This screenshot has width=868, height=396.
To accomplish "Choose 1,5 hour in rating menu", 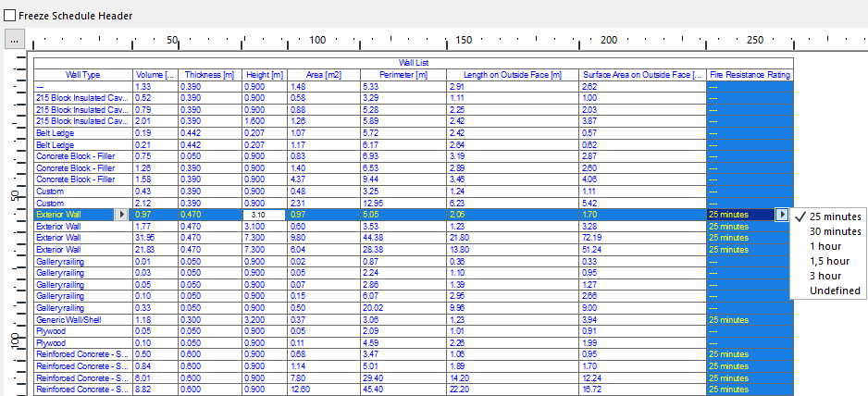I will coord(829,262).
